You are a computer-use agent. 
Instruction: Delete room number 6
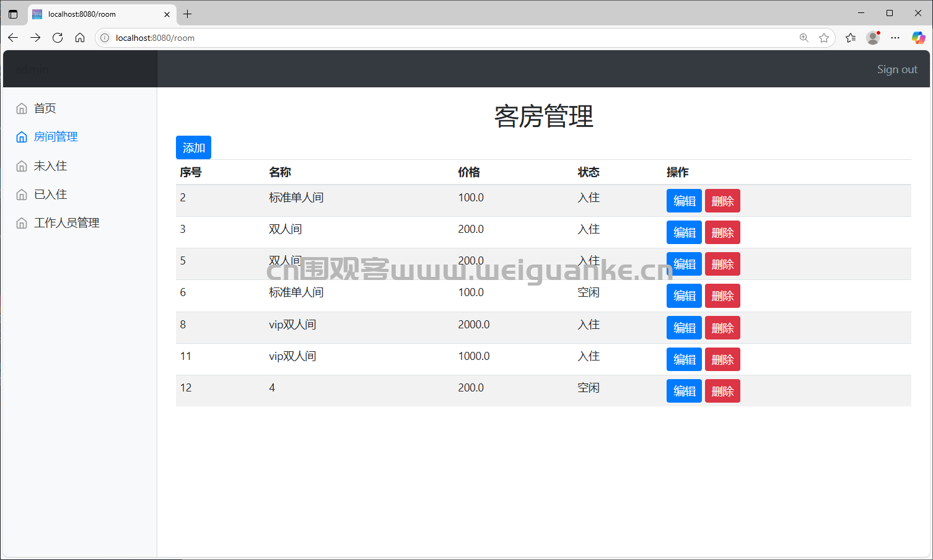point(722,295)
